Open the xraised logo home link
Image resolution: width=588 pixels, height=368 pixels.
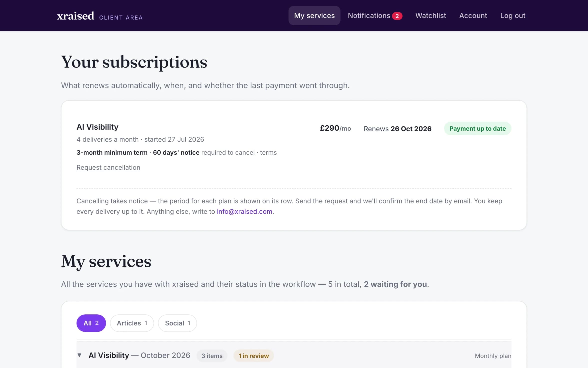pyautogui.click(x=75, y=16)
